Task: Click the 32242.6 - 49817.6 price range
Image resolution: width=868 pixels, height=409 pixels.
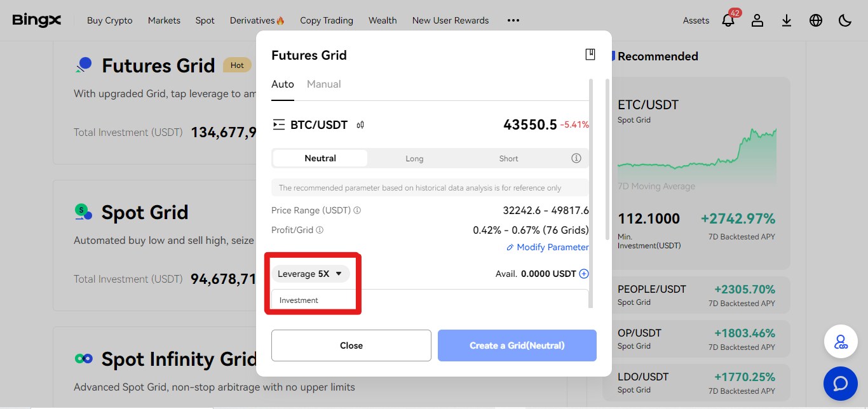Action: tap(546, 210)
